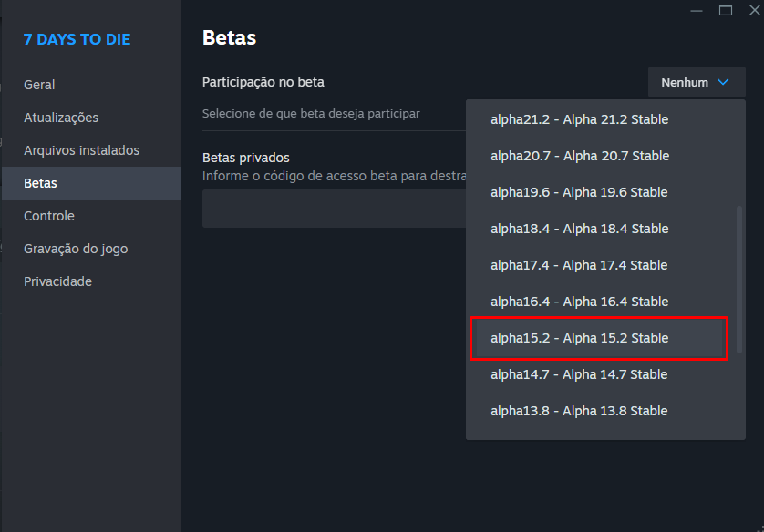
Task: Click the 7 DAYS TO DIE title
Action: 77,39
